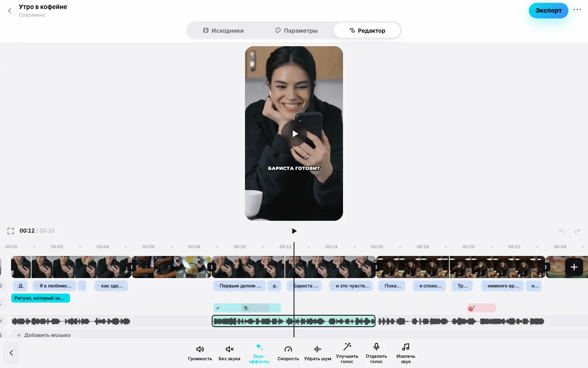
Task: Switch to the Параметры tab
Action: (x=296, y=31)
